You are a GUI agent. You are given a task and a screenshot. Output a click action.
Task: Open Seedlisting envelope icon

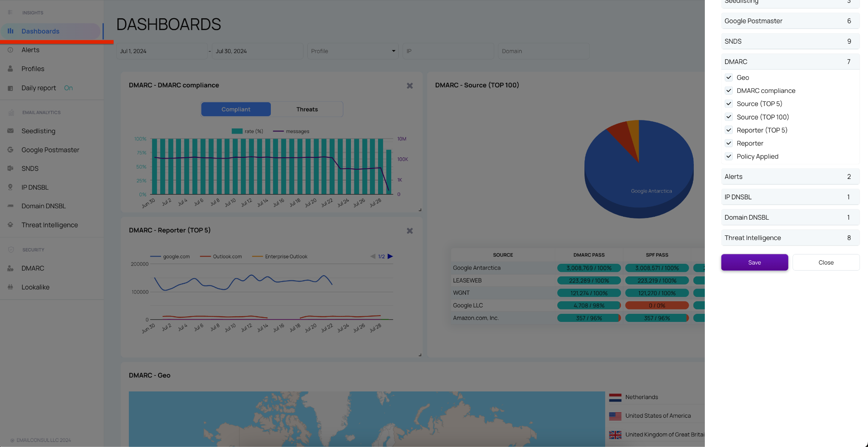point(11,131)
